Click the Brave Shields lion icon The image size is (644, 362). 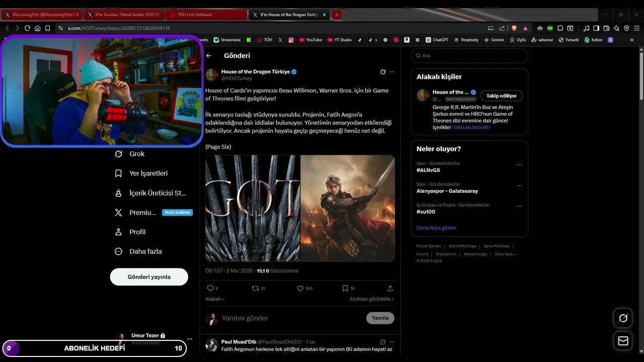pyautogui.click(x=514, y=28)
